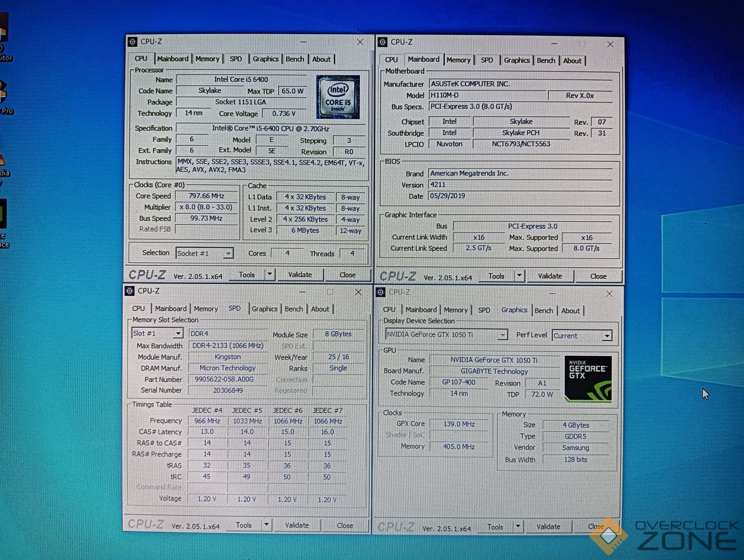Click the Multiplier value x 8.0 (8.0 - 33.0)
The width and height of the screenshot is (744, 560).
pyautogui.click(x=206, y=207)
